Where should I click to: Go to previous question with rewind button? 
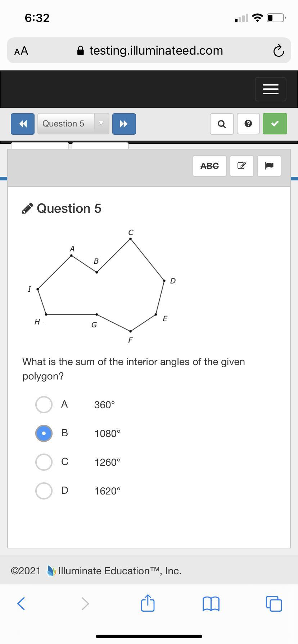[23, 124]
